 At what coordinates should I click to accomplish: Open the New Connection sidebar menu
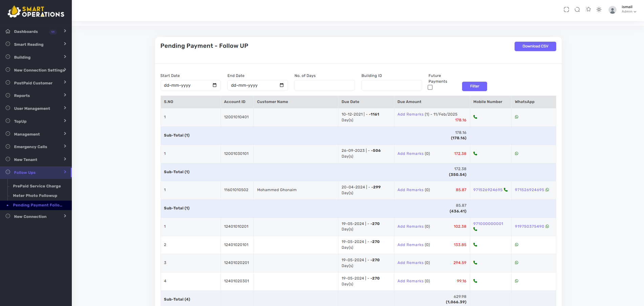[36, 217]
